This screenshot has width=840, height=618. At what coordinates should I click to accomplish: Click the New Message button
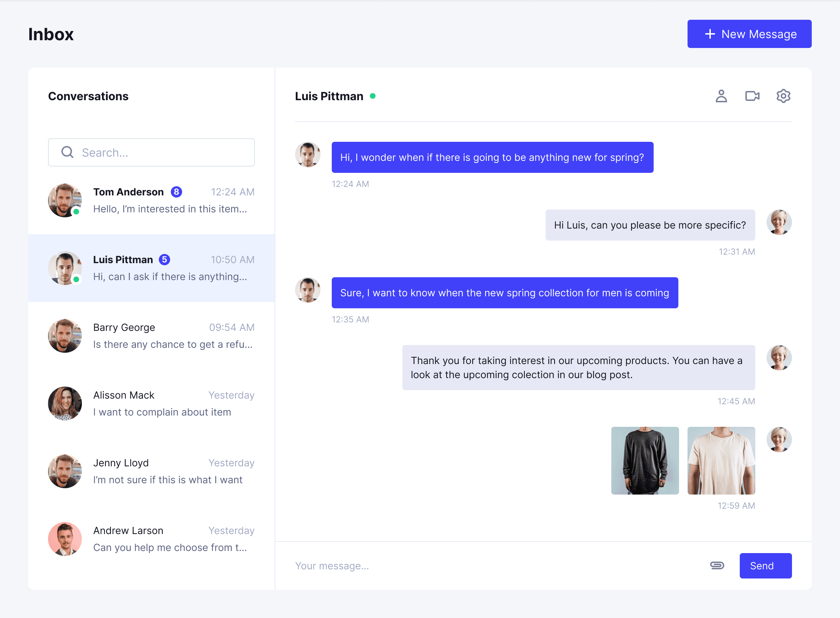(x=749, y=34)
